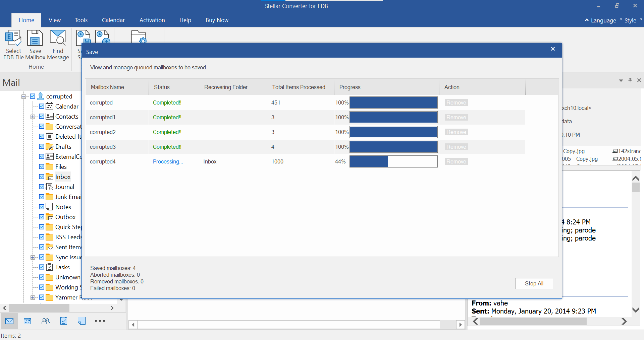This screenshot has width=644, height=340.
Task: Toggle the Files folder checkbox
Action: [x=42, y=166]
